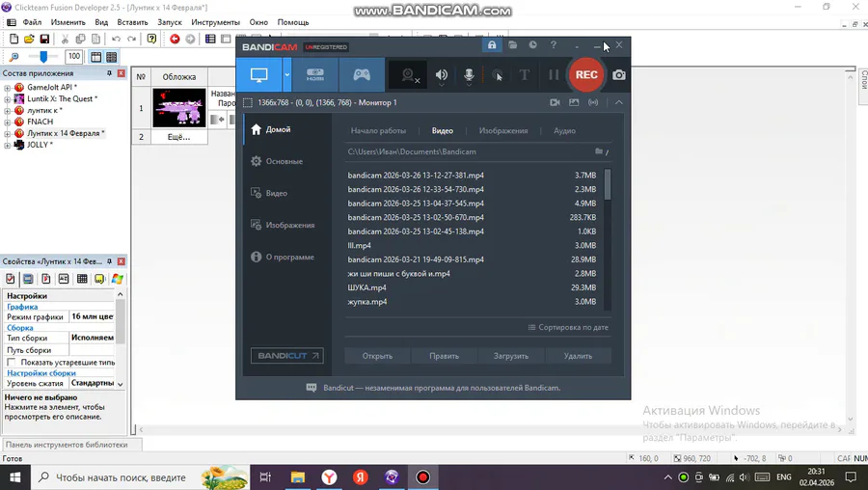Click the video camera icon on monitor info bar
Viewport: 868px width, 490px height.
coord(555,102)
